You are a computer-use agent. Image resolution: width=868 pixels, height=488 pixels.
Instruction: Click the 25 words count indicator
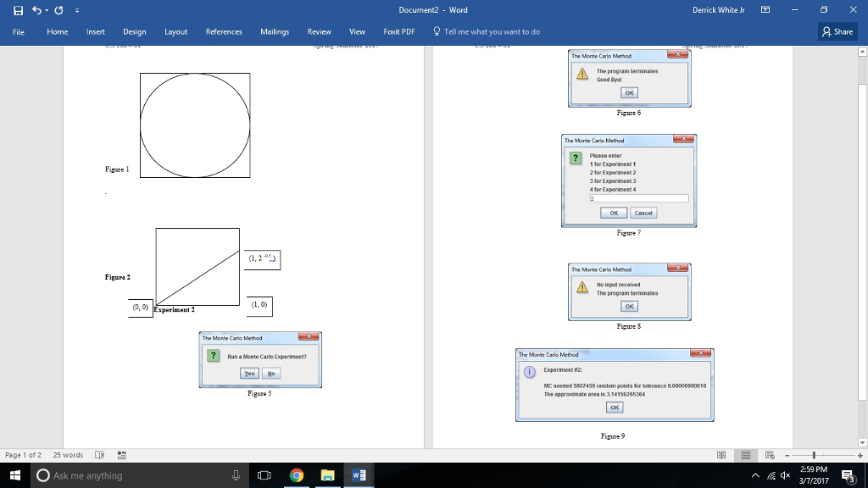click(x=68, y=455)
